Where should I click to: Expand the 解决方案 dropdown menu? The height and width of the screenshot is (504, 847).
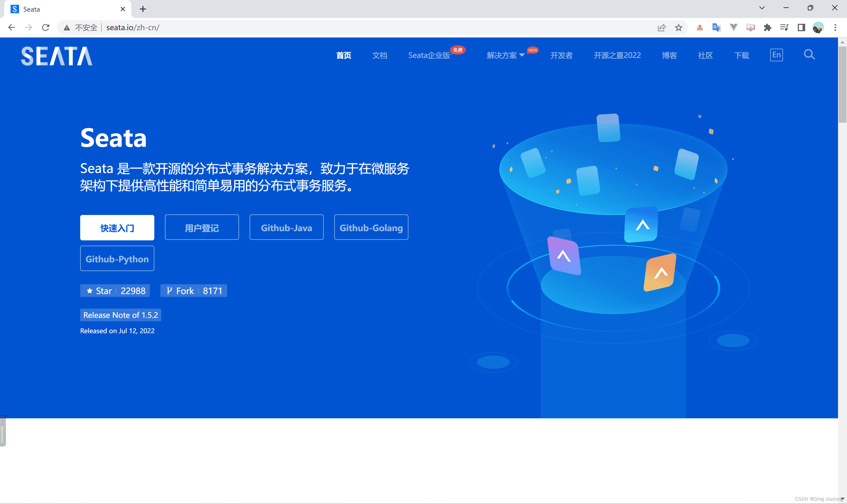506,55
